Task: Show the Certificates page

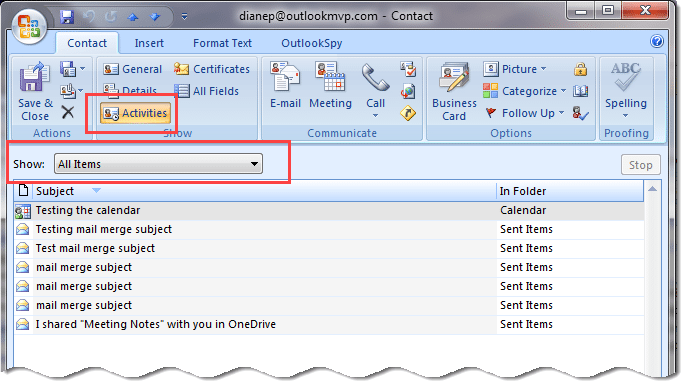Action: click(212, 69)
